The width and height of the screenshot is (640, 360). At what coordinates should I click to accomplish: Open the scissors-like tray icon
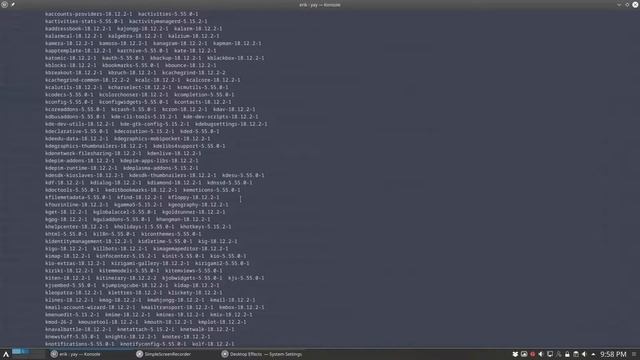558,354
